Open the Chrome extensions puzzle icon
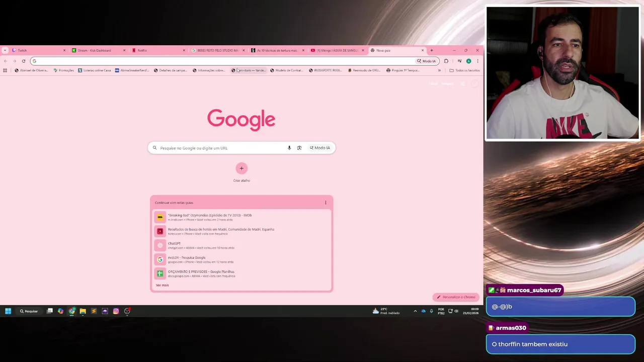This screenshot has width=644, height=362. tap(446, 61)
